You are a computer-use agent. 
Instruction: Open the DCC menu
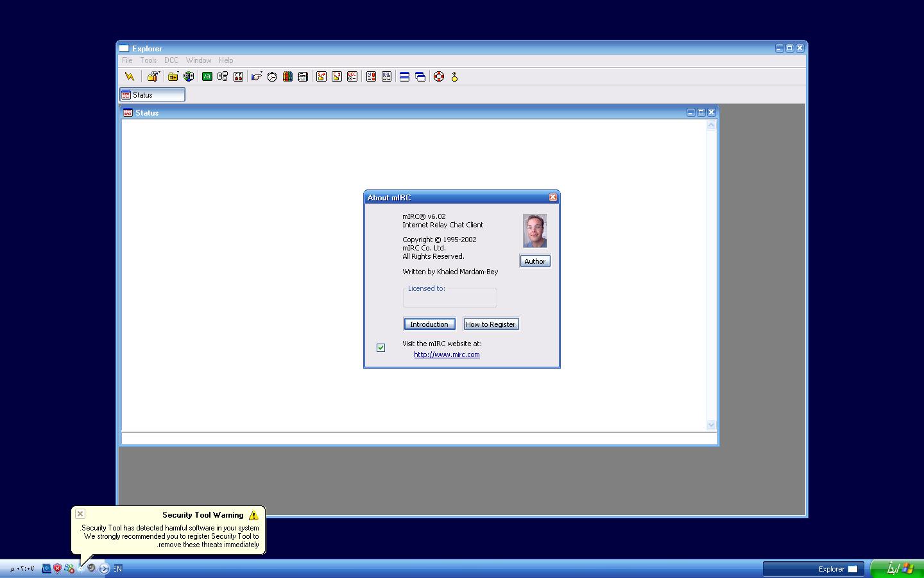pyautogui.click(x=171, y=60)
